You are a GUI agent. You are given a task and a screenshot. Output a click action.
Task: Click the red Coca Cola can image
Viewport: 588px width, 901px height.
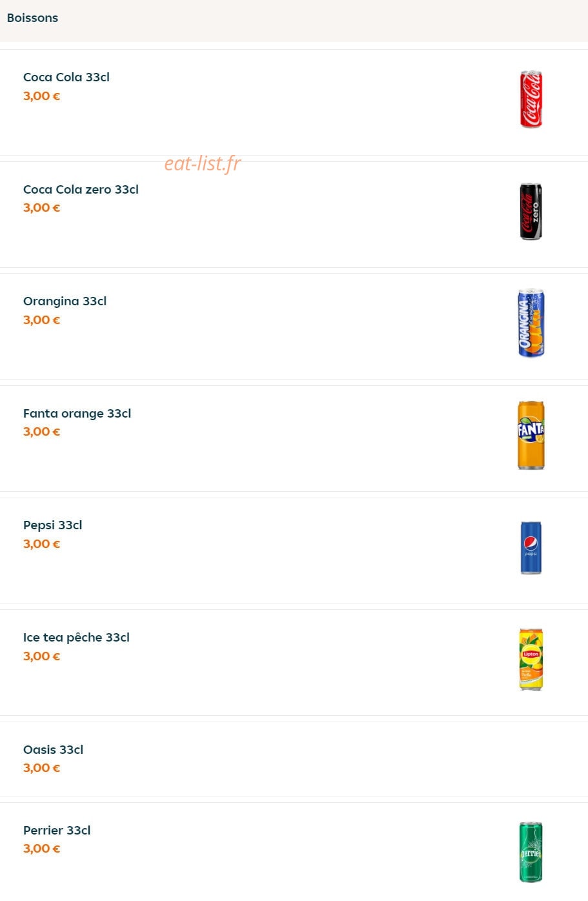tap(531, 99)
